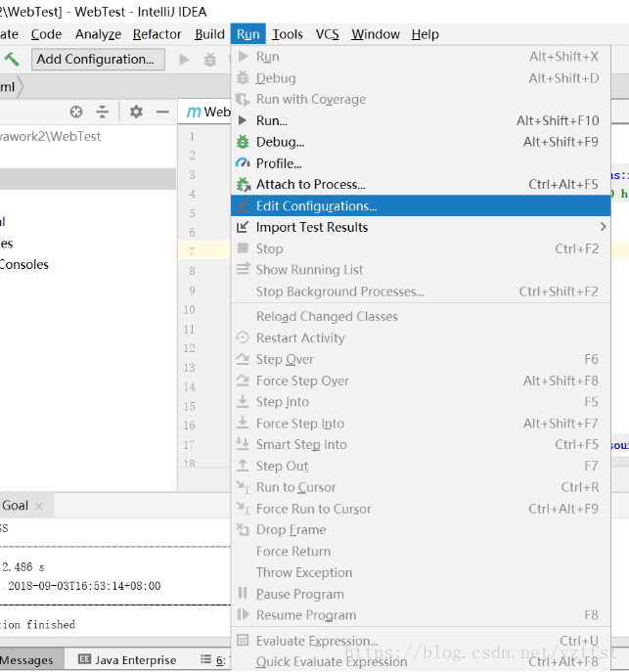Switch to the Web editor tab
This screenshot has height=672, width=629.
[204, 112]
